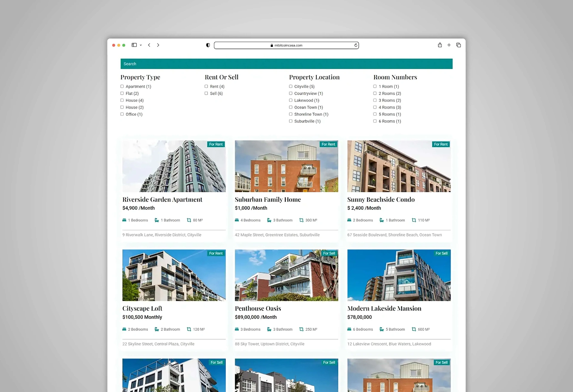
Task: Click bed icon beside 6 Bedrooms
Action: point(349,329)
